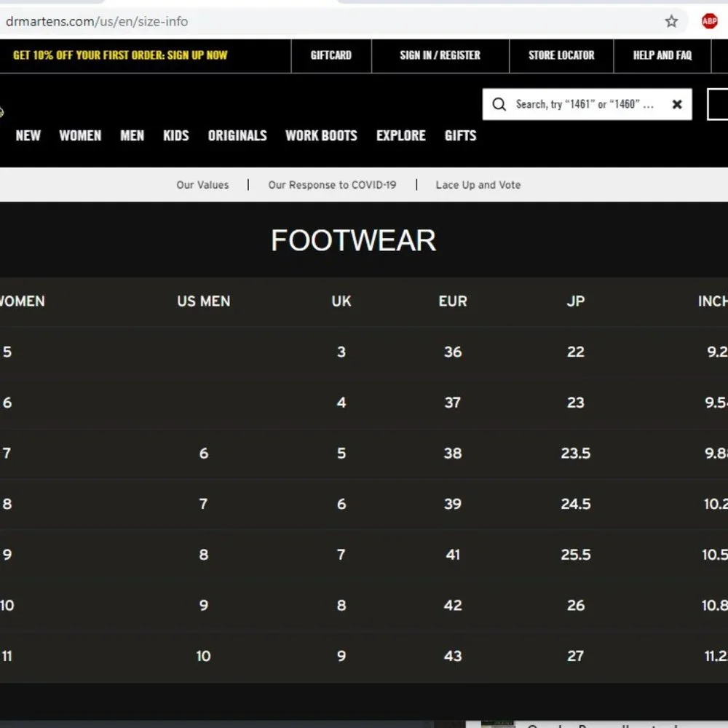Click the FOOTWEAR heading

click(353, 240)
